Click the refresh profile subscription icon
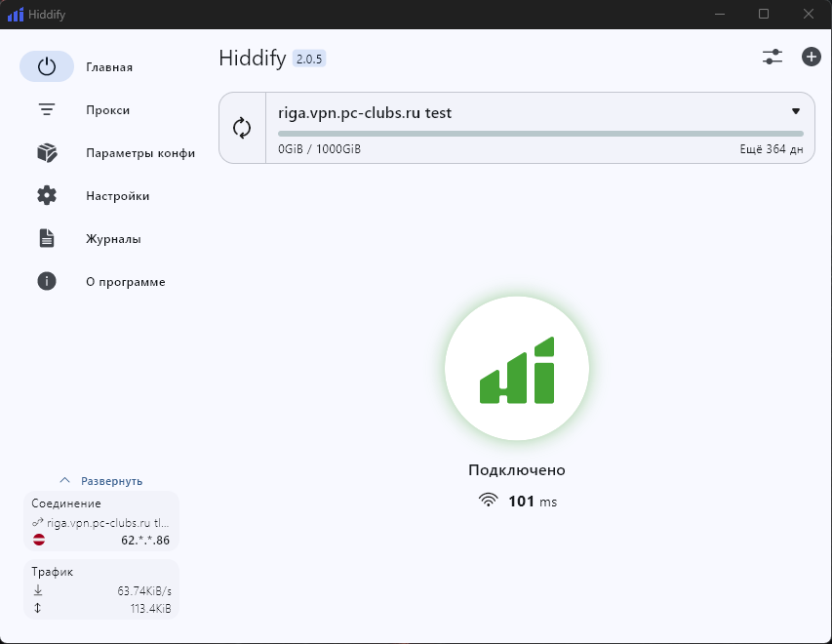 [x=242, y=128]
